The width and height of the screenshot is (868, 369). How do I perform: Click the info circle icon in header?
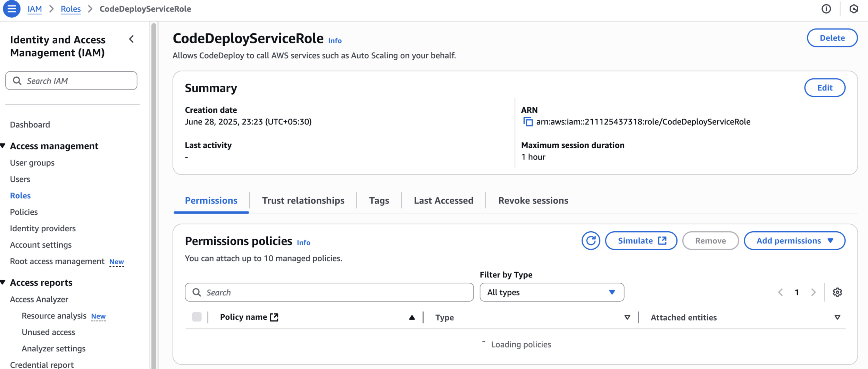tap(826, 9)
